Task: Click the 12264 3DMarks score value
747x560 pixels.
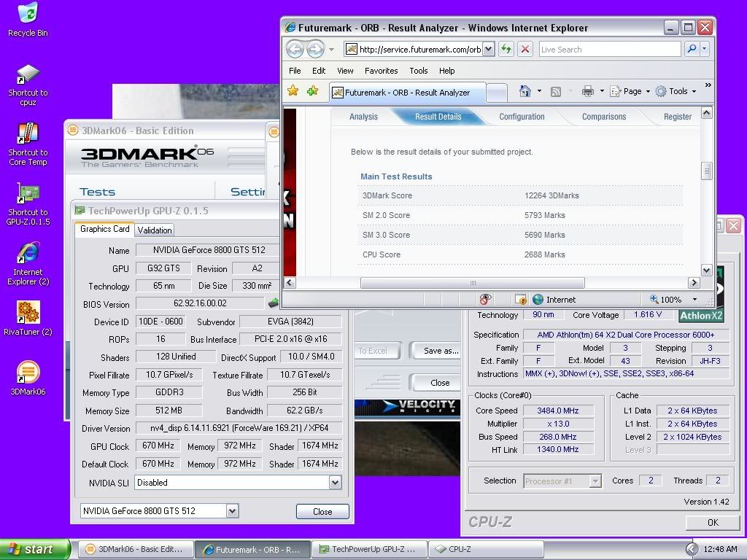Action: (551, 195)
